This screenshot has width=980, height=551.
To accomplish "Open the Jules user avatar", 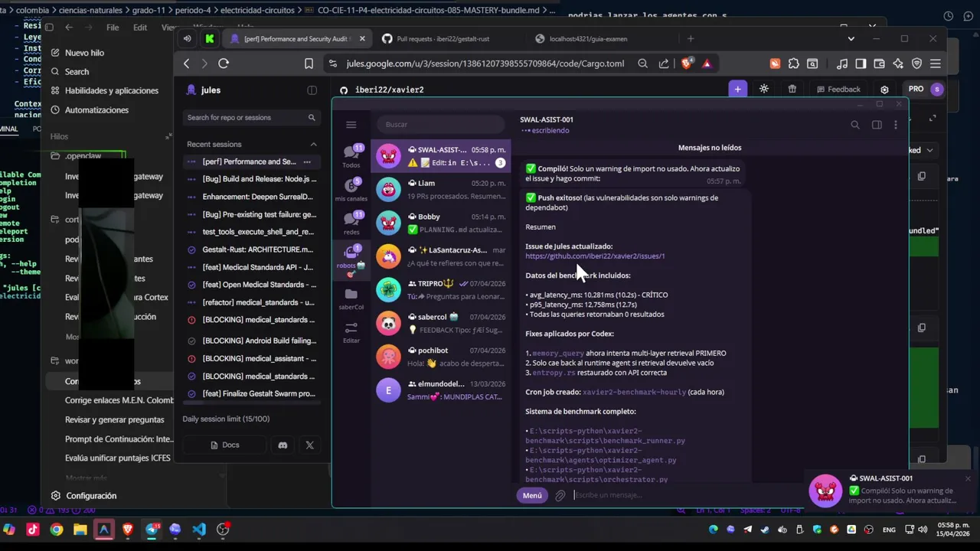I will click(x=936, y=90).
